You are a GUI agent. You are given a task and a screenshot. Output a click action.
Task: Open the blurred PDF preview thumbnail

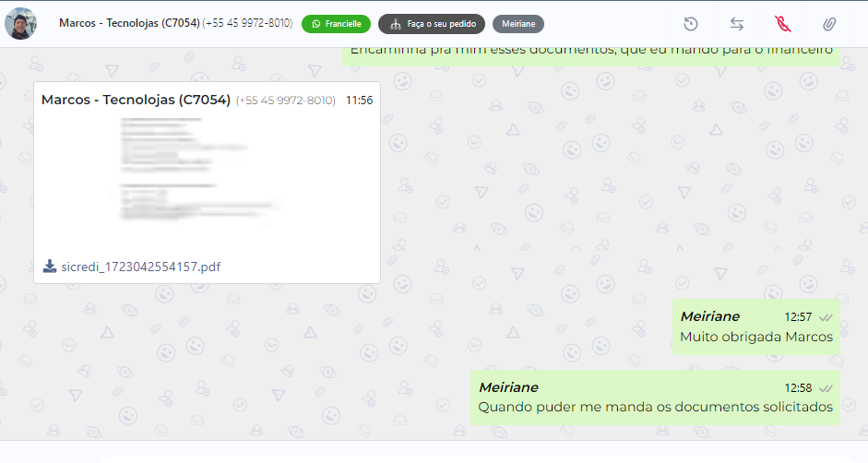tap(197, 172)
